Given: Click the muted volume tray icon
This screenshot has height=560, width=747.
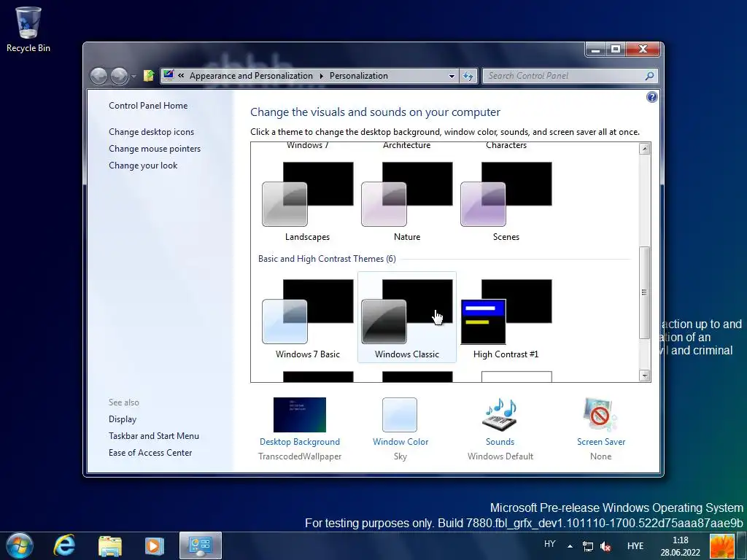Looking at the screenshot, I should point(605,546).
